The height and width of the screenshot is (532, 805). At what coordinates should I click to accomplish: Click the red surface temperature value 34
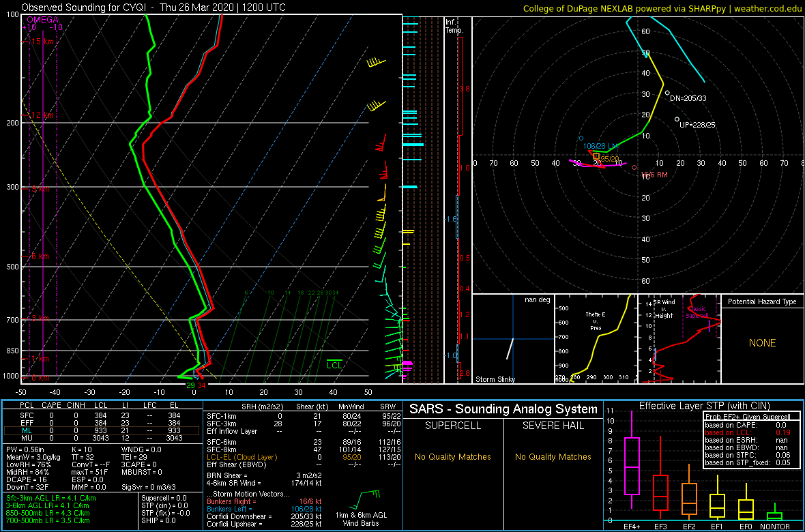201,385
